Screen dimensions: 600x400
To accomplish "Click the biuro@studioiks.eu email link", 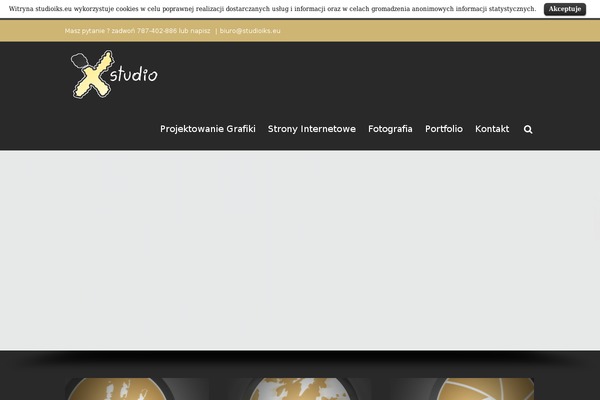I will point(250,31).
